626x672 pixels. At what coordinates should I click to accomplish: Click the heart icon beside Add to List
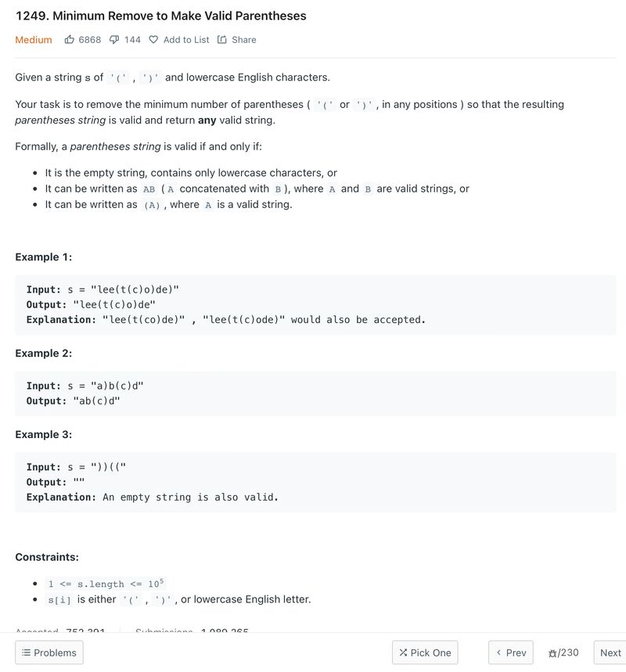click(153, 40)
